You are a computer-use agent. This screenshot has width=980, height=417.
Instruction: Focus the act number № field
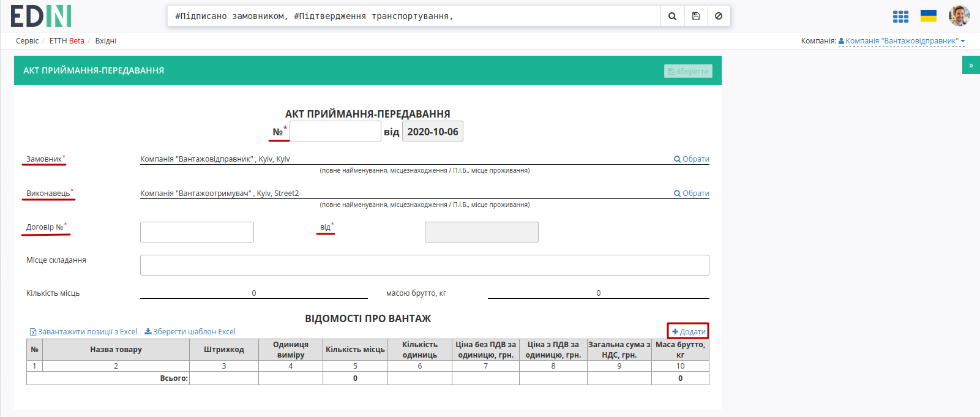(x=335, y=131)
